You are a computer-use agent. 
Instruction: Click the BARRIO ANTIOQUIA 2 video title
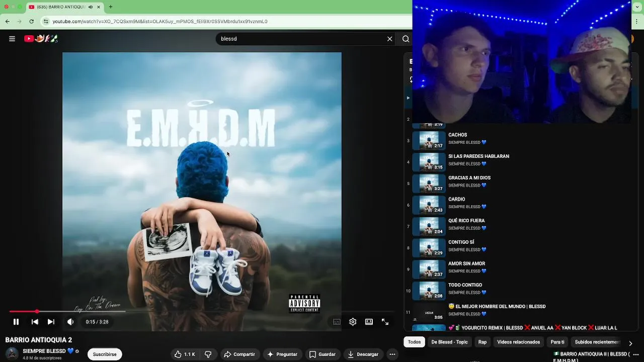click(x=39, y=340)
